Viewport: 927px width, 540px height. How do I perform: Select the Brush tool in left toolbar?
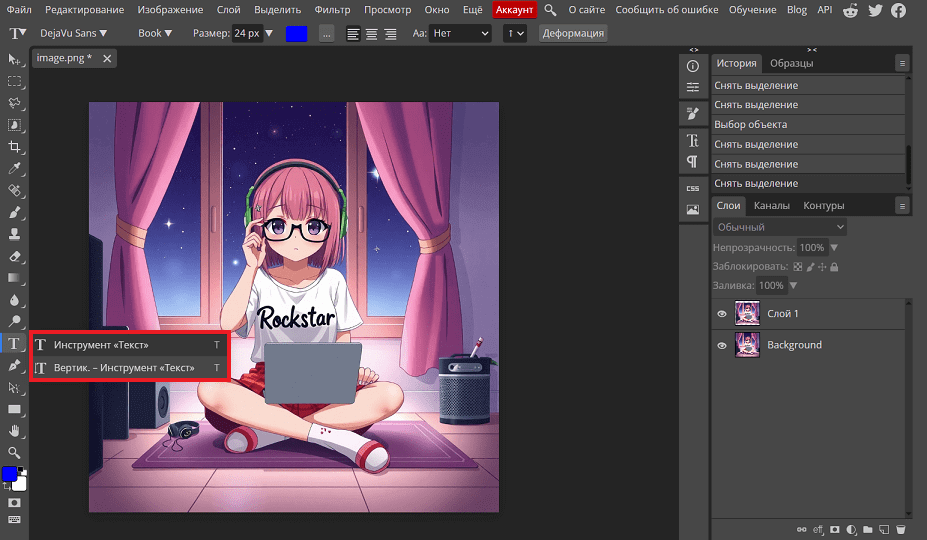click(14, 212)
